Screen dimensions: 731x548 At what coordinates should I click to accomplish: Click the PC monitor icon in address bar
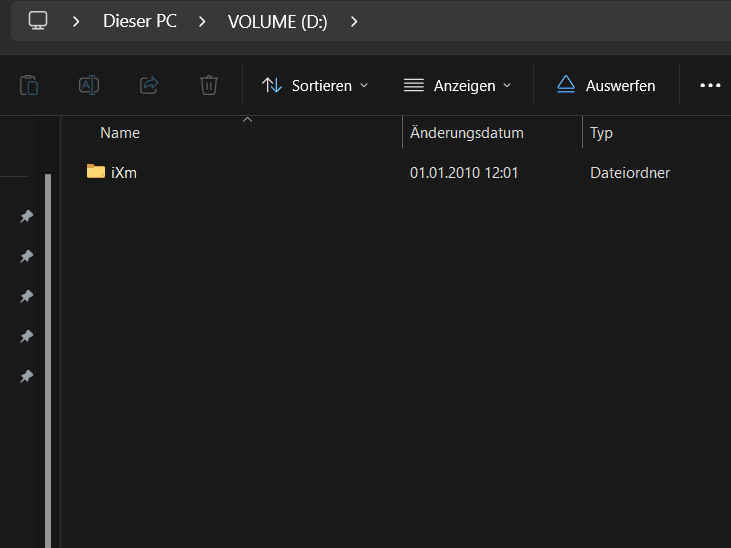tap(38, 21)
